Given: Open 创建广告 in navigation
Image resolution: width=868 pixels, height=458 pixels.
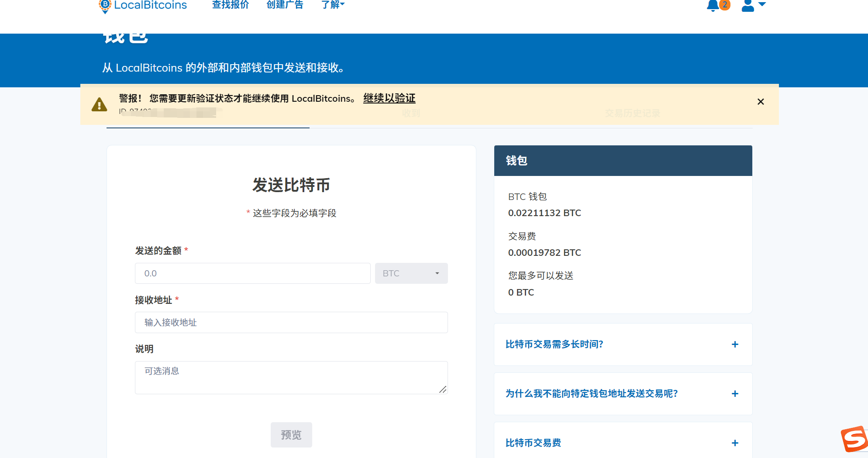Looking at the screenshot, I should [x=285, y=5].
